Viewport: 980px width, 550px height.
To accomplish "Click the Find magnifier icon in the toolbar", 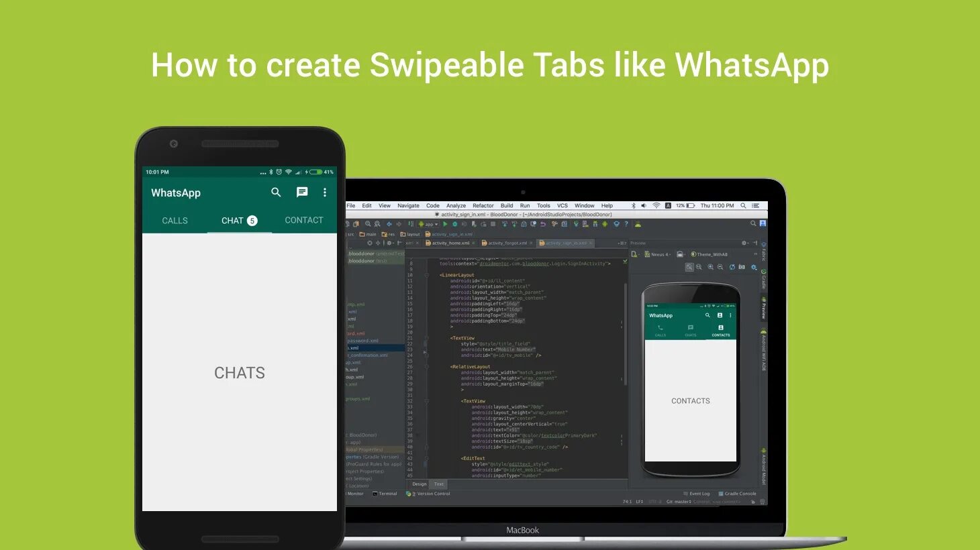I will pyautogui.click(x=368, y=224).
